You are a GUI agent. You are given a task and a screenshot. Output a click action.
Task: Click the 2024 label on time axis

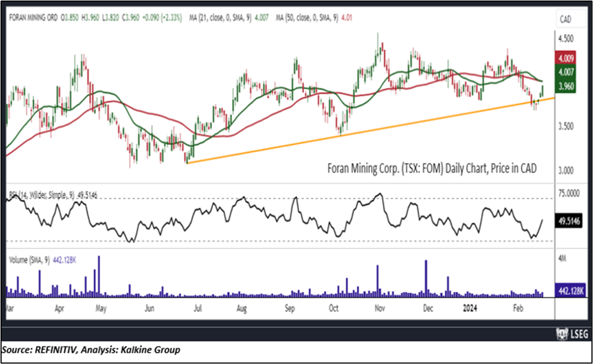(x=470, y=308)
